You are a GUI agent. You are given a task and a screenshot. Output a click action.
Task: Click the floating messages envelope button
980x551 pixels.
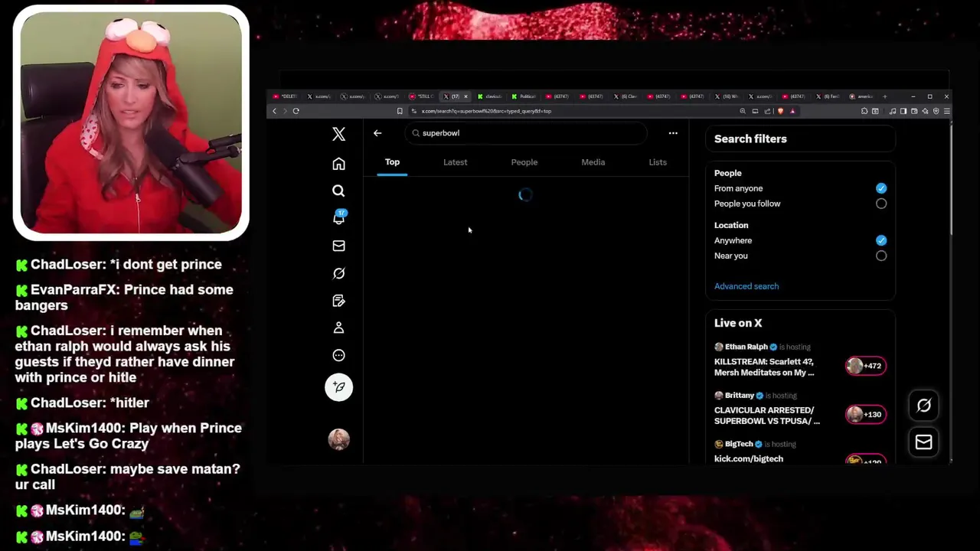pos(923,442)
